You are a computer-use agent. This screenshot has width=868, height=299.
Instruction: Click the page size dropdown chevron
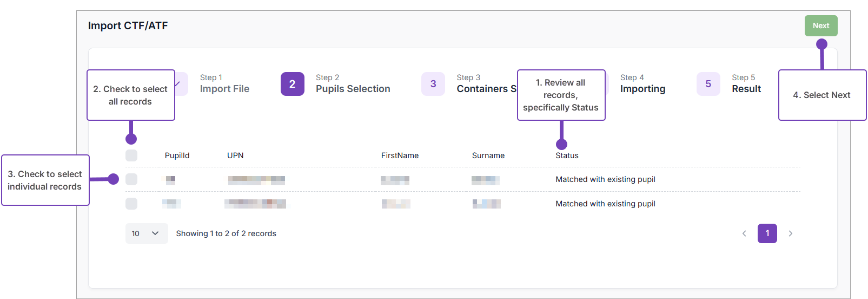(x=155, y=233)
